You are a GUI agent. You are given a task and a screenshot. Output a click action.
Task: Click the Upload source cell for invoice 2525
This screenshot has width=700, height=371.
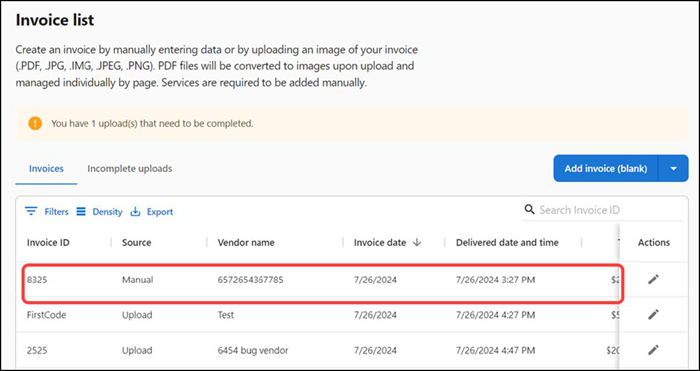[137, 350]
